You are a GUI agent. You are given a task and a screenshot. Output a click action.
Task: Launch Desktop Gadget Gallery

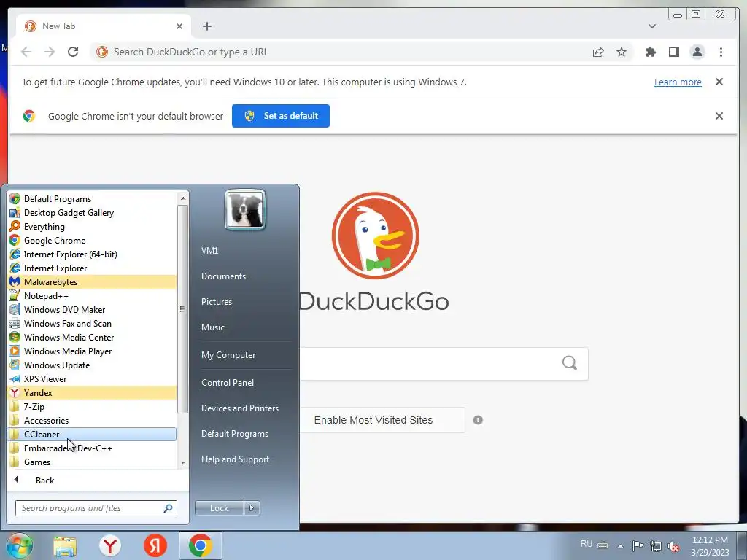(93, 213)
